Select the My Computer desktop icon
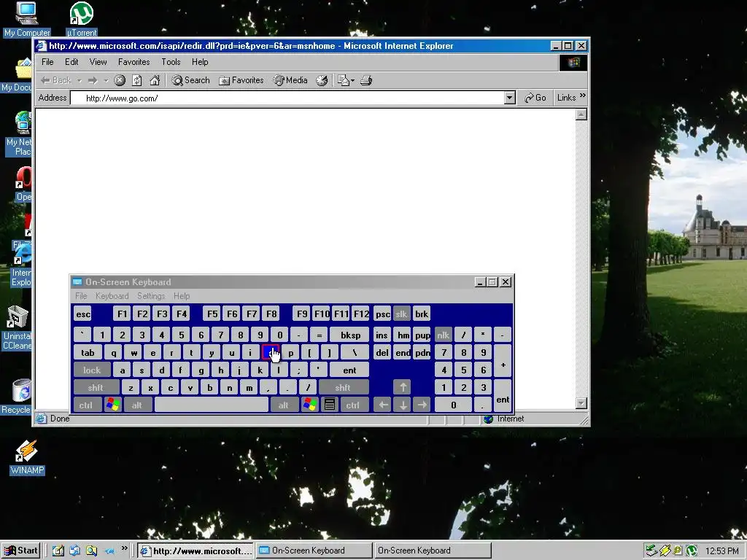The image size is (747, 560). pyautogui.click(x=27, y=20)
